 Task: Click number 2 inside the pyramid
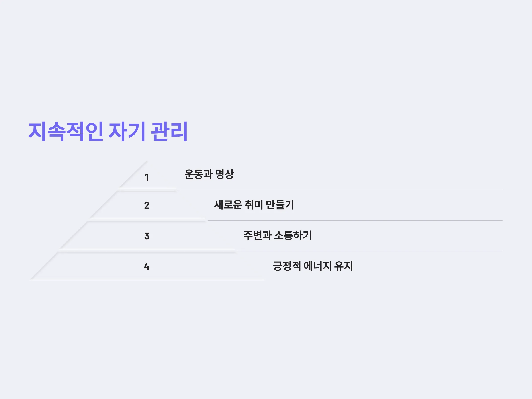[147, 205]
